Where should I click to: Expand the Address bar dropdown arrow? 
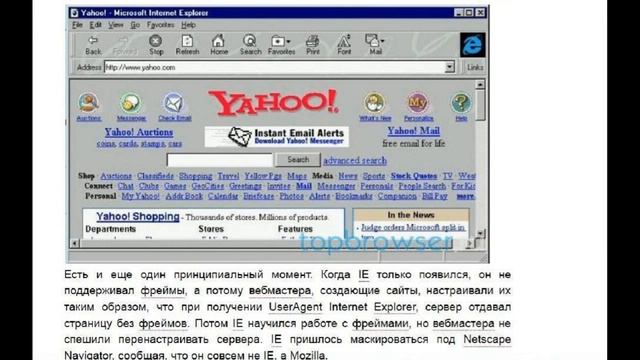tap(449, 67)
